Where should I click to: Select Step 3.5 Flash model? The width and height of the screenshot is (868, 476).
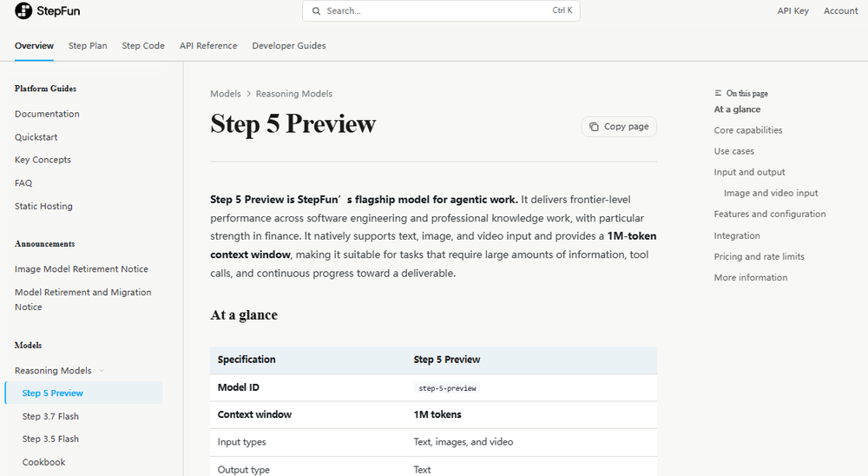(50, 439)
